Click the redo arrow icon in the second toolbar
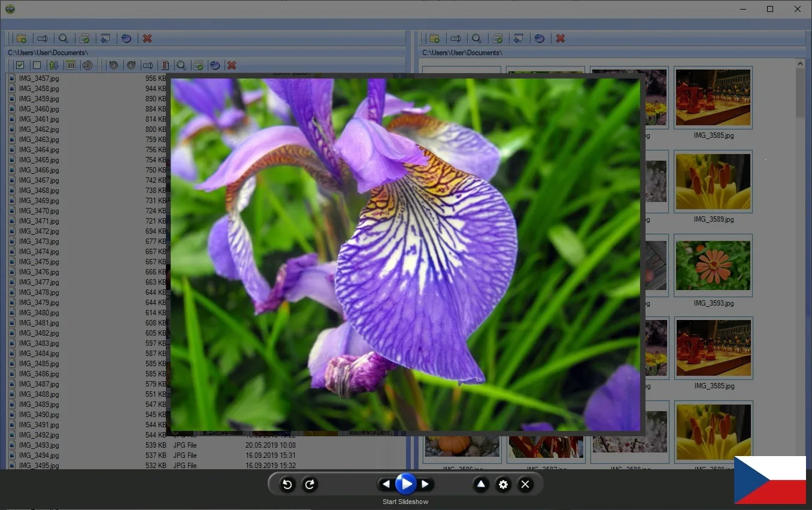This screenshot has height=510, width=812. click(x=131, y=65)
